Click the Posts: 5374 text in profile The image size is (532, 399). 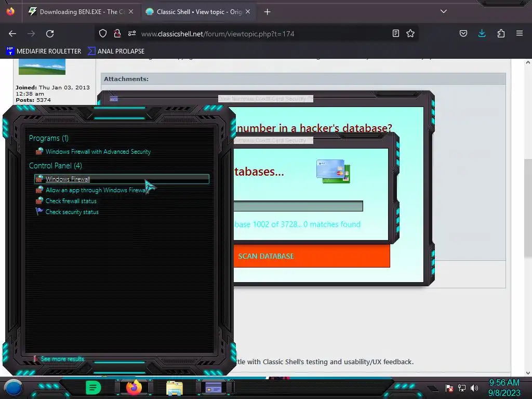click(33, 100)
